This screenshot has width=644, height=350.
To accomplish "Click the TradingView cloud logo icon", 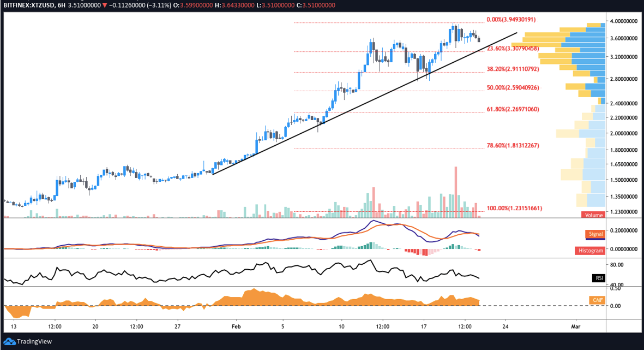I will (9, 342).
